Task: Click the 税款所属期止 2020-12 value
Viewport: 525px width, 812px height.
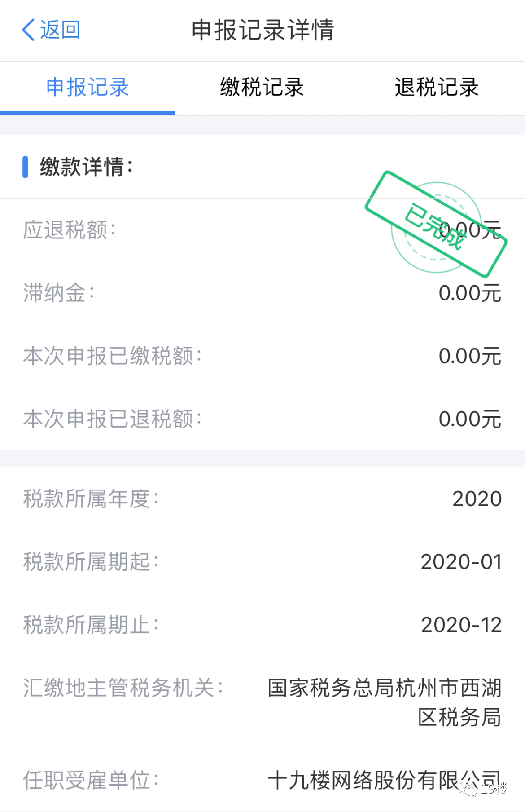Action: point(461,625)
